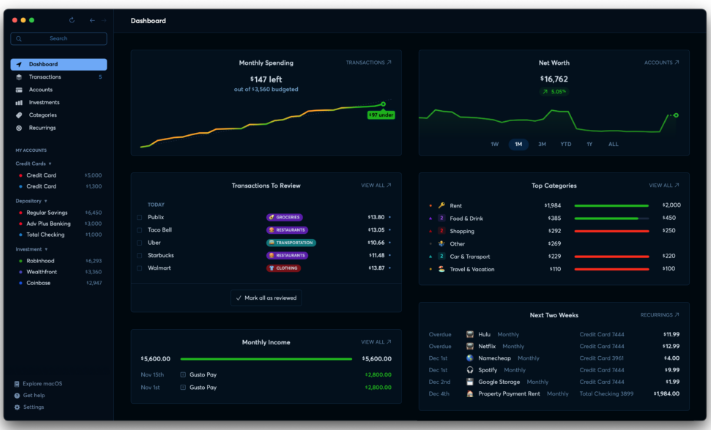711x430 pixels.
Task: Click the Rent key icon
Action: click(441, 205)
